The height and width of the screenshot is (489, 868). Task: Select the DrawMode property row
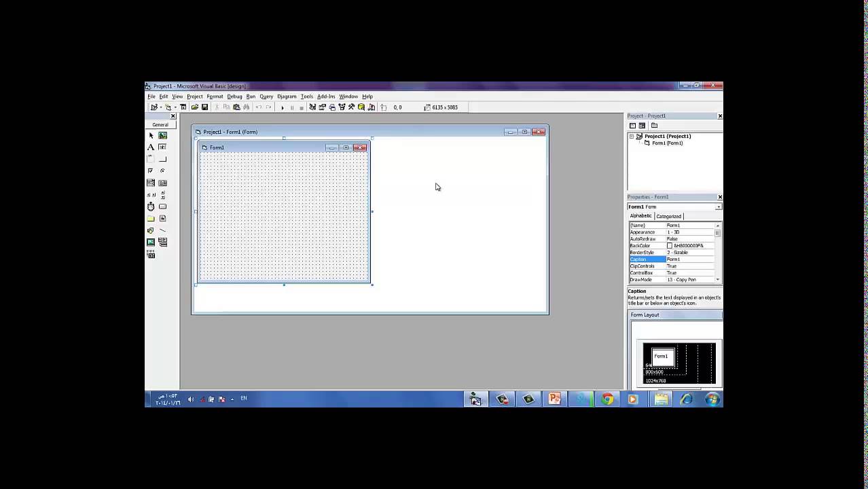[x=671, y=280]
